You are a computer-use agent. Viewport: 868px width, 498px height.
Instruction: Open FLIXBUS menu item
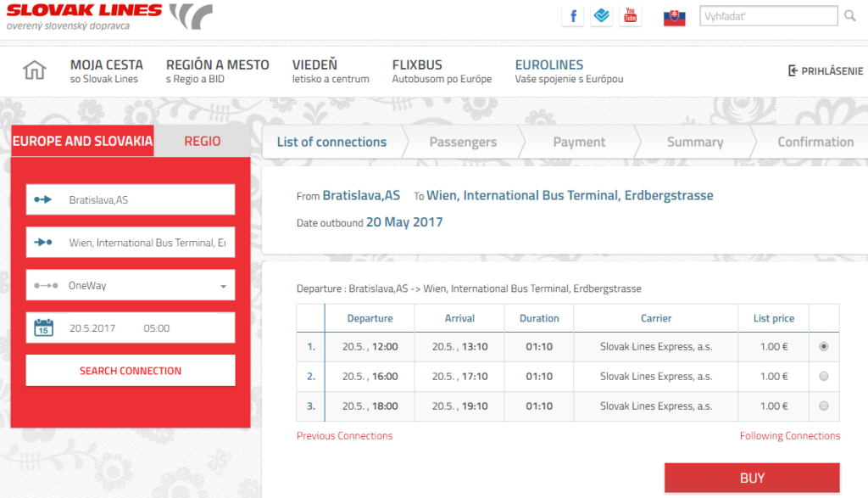[442, 71]
